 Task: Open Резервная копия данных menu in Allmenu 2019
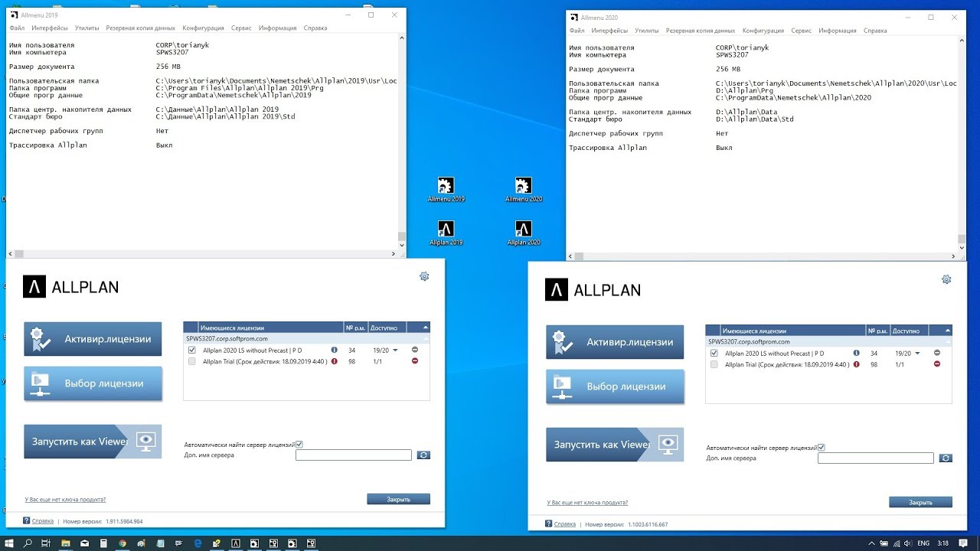[140, 28]
